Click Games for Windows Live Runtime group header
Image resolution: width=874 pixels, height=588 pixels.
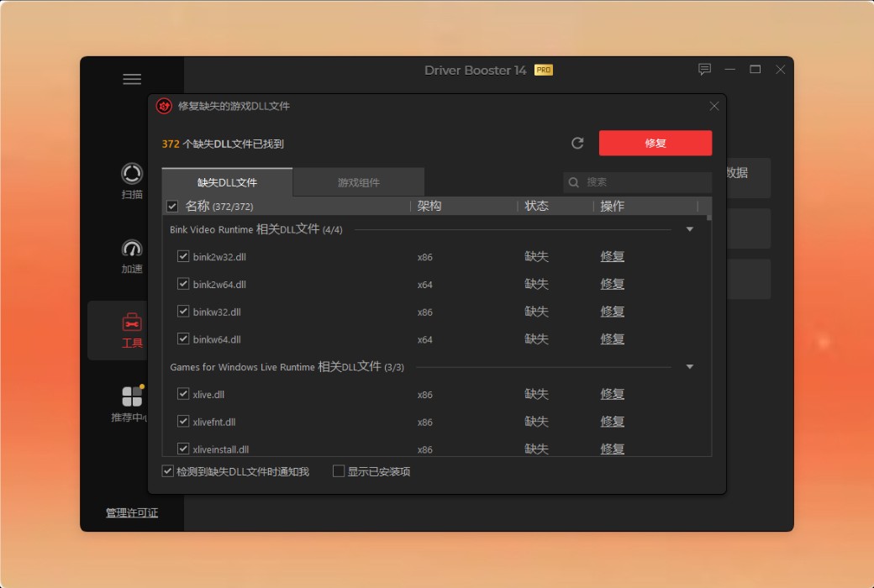pyautogui.click(x=287, y=367)
